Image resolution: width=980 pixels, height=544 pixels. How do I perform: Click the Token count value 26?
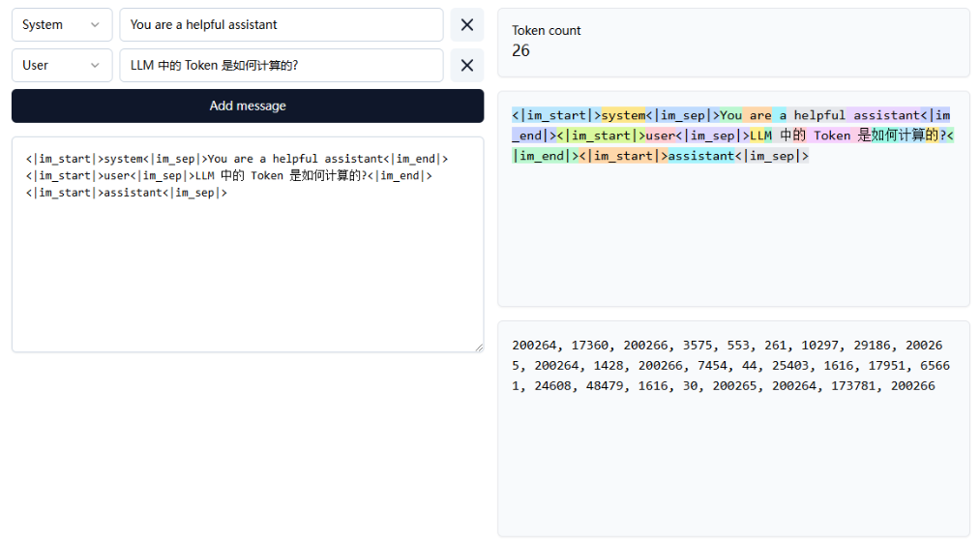pyautogui.click(x=520, y=50)
